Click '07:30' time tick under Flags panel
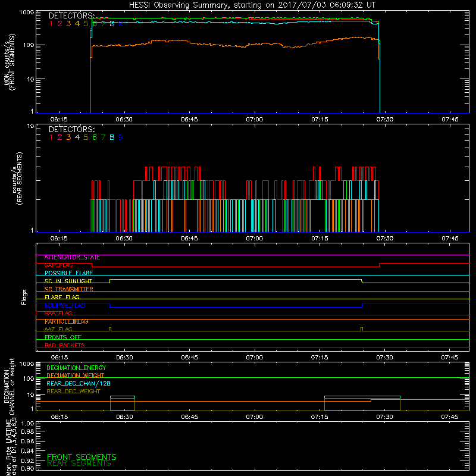Viewport: 476px width, 476px height. point(384,358)
